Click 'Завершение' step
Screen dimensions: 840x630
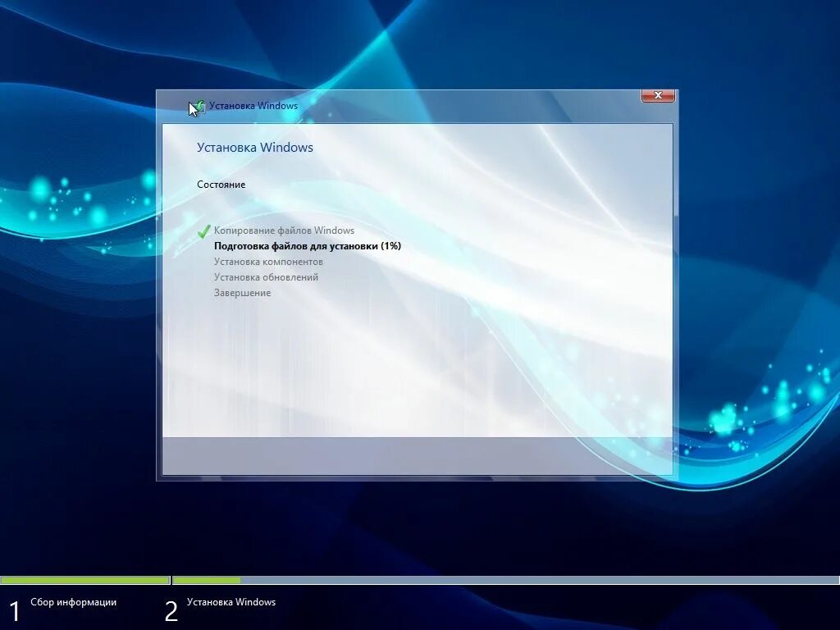click(x=242, y=293)
